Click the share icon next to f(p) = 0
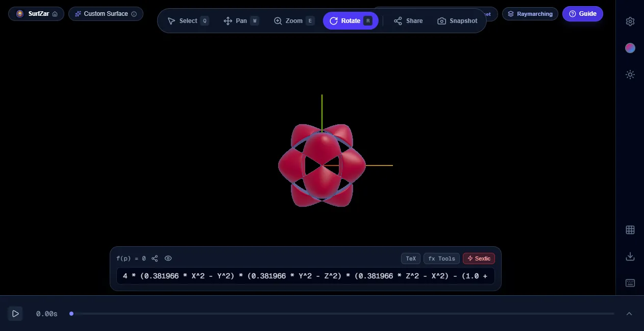 [x=155, y=258]
